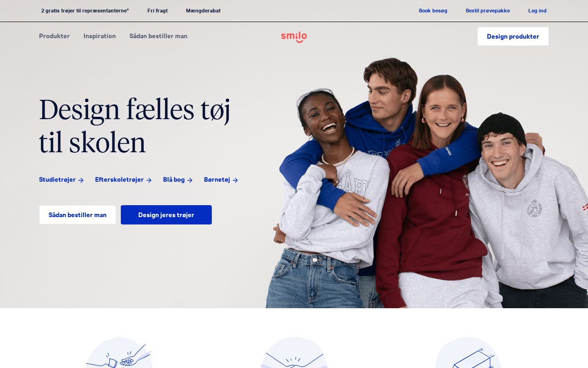Open the Produkter menu
The width and height of the screenshot is (588, 368).
pyautogui.click(x=54, y=36)
